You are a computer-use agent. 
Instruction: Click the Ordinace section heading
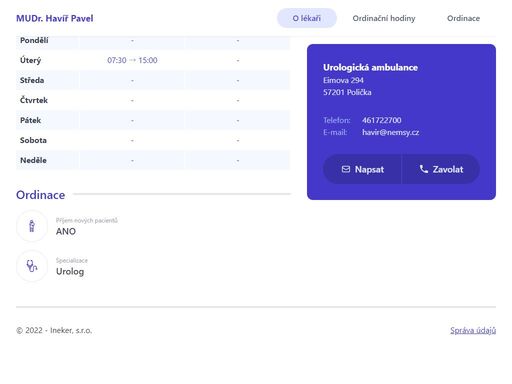click(x=41, y=195)
